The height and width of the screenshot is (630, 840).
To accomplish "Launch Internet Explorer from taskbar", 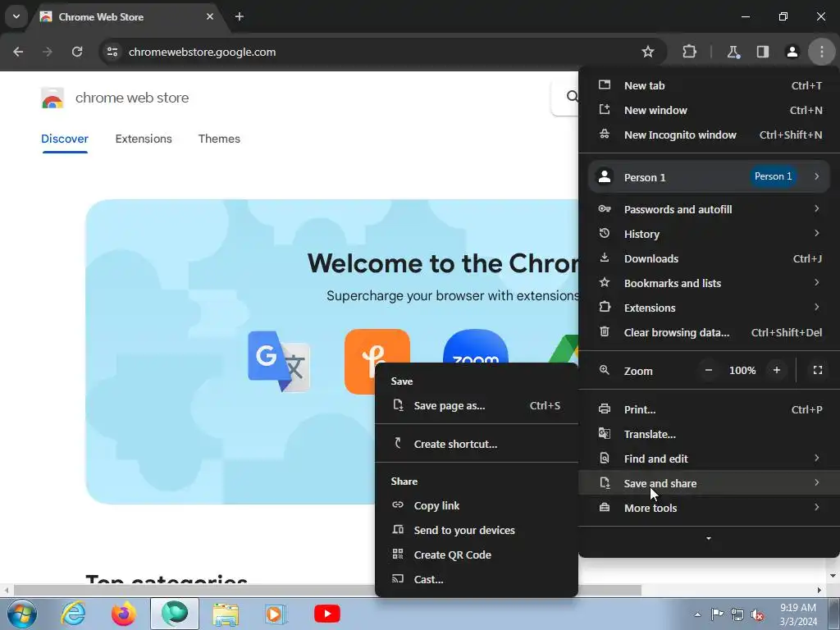I will click(73, 614).
